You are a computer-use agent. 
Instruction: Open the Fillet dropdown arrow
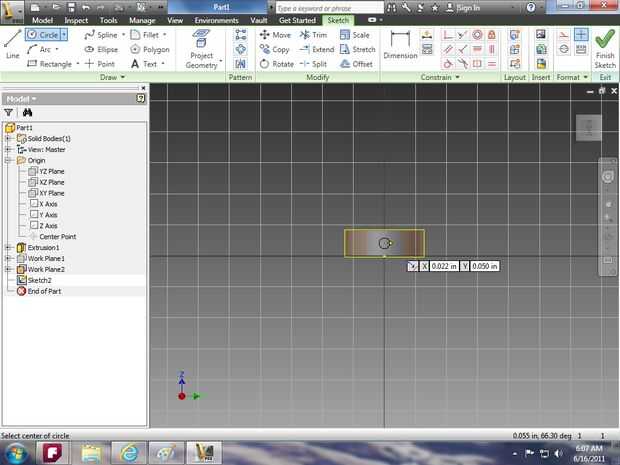[x=164, y=35]
